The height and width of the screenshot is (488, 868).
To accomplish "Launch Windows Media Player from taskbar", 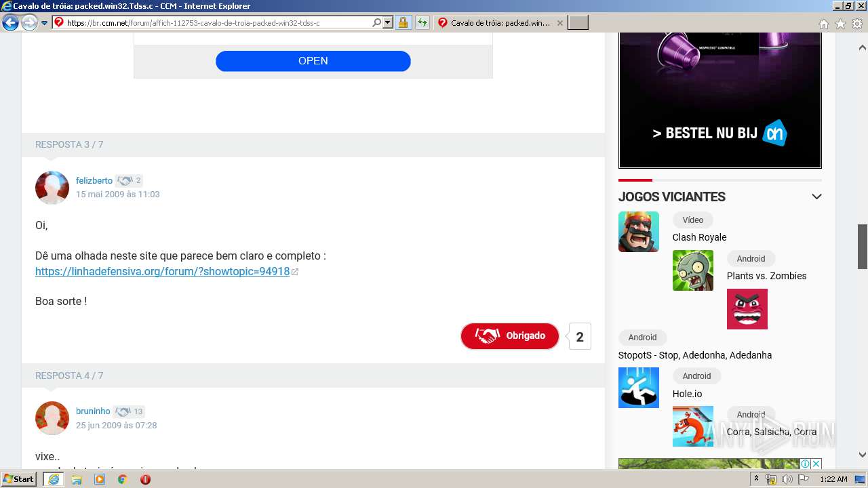I will pyautogui.click(x=100, y=479).
